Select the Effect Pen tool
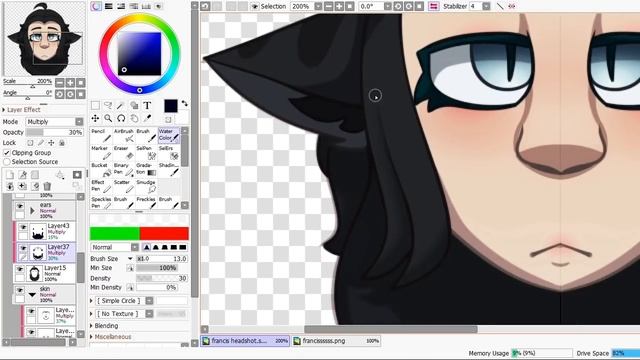 [101, 186]
